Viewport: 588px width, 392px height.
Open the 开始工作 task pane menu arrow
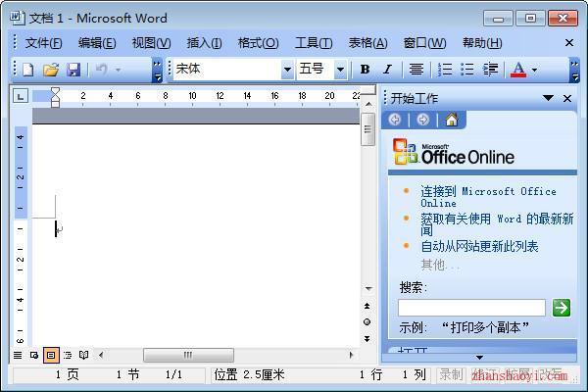[x=548, y=98]
